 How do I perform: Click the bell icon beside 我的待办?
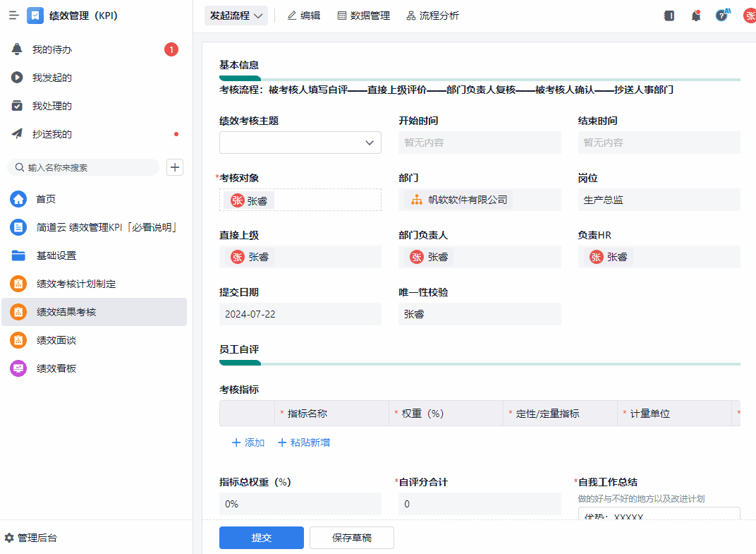point(17,49)
